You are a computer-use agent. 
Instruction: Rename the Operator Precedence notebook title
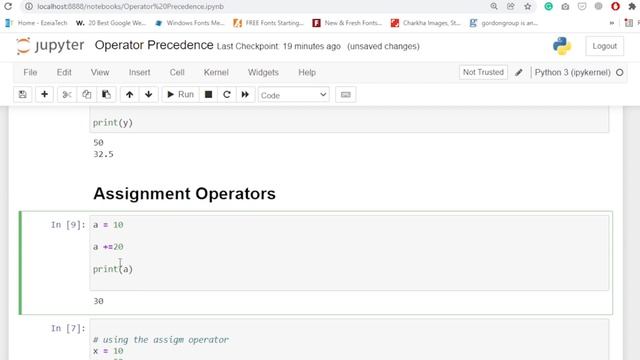(x=154, y=45)
